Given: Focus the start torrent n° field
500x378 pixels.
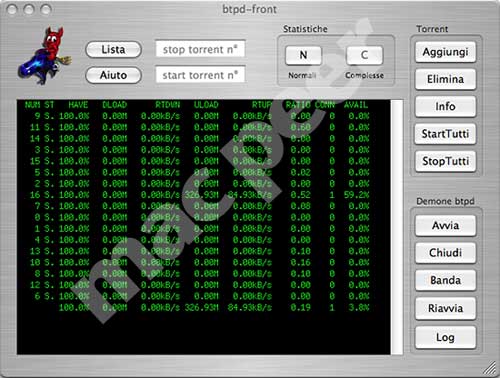Looking at the screenshot, I should (x=200, y=75).
